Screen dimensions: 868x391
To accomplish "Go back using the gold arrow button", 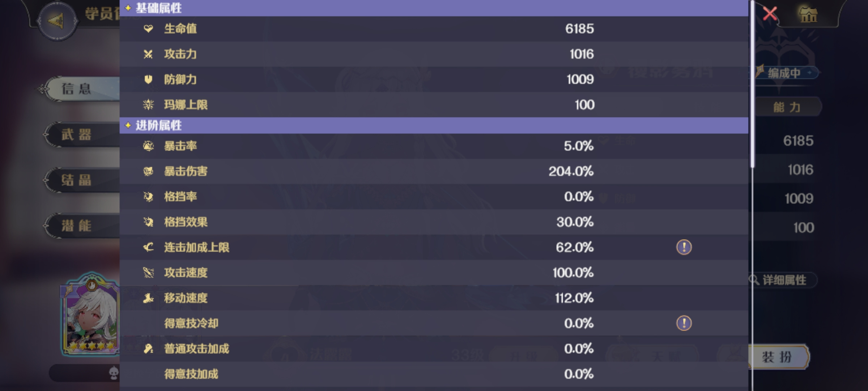I will [x=56, y=21].
